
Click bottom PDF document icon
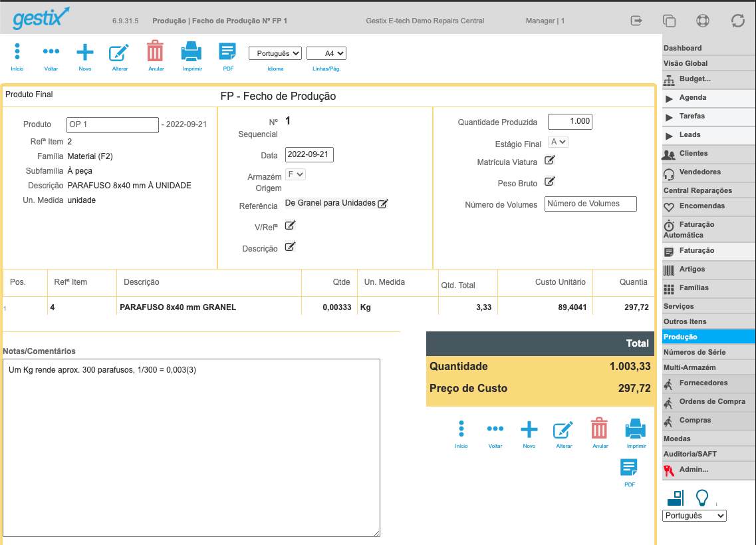(629, 467)
